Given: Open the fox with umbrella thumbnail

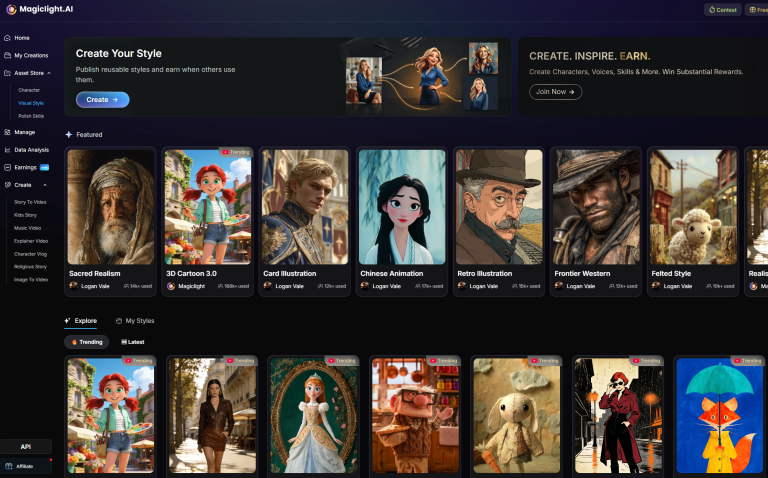Looking at the screenshot, I should coord(720,415).
